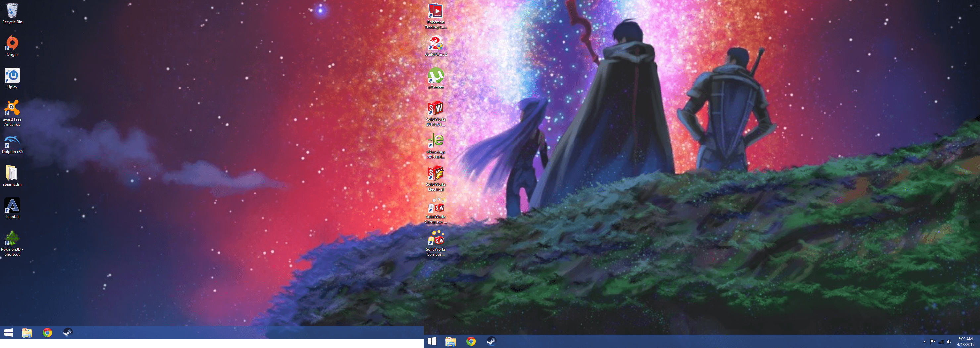The height and width of the screenshot is (348, 980).
Task: Open the Action Center flag
Action: 934,342
